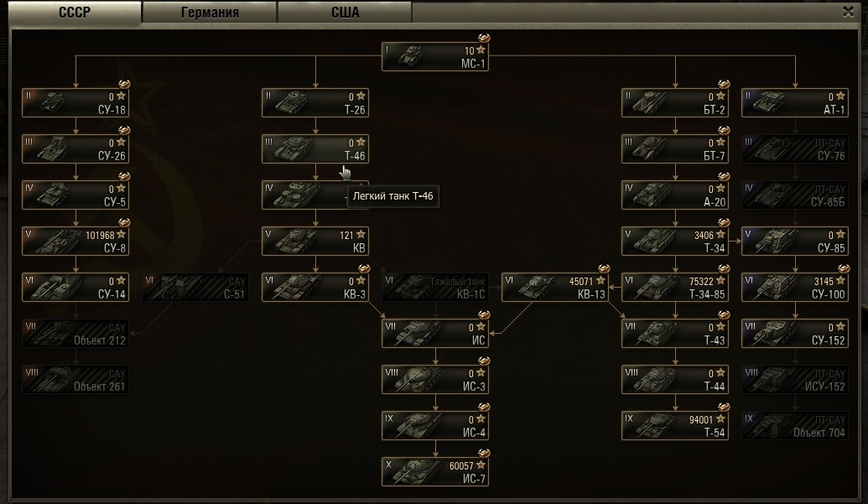
Task: Select the КВ-13 tank node
Action: (554, 288)
